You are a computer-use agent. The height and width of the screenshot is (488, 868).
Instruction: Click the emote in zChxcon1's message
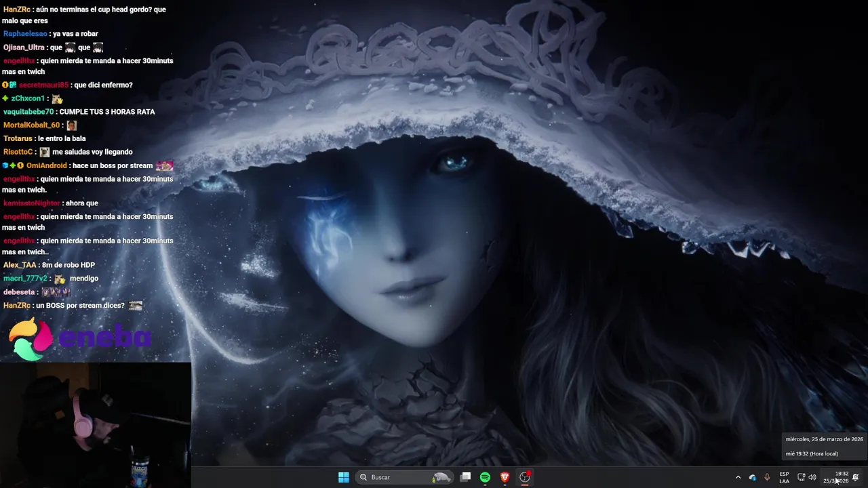(57, 99)
